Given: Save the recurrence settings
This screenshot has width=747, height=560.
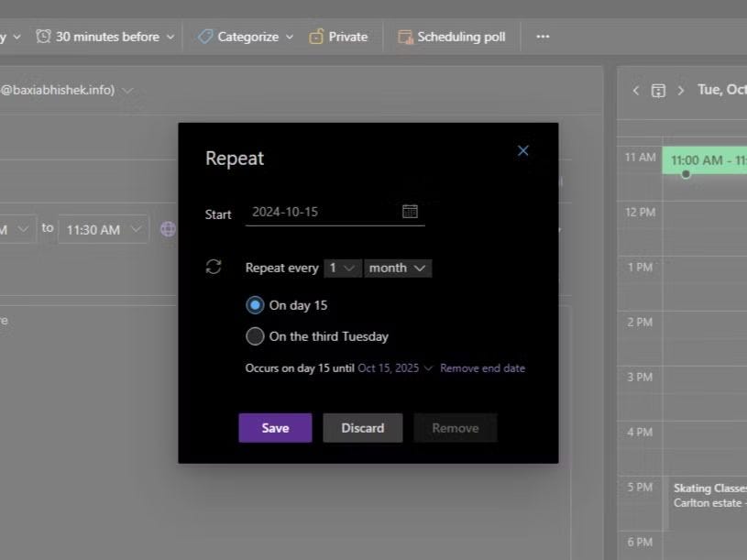Looking at the screenshot, I should (x=275, y=427).
